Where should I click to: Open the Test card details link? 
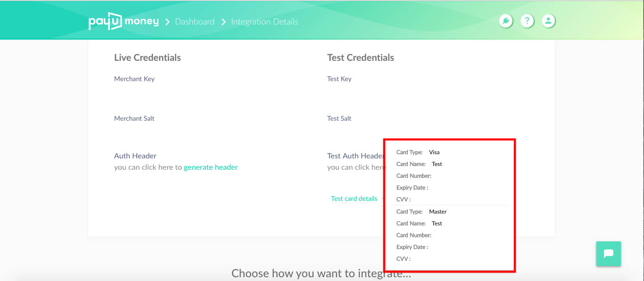[x=354, y=198]
